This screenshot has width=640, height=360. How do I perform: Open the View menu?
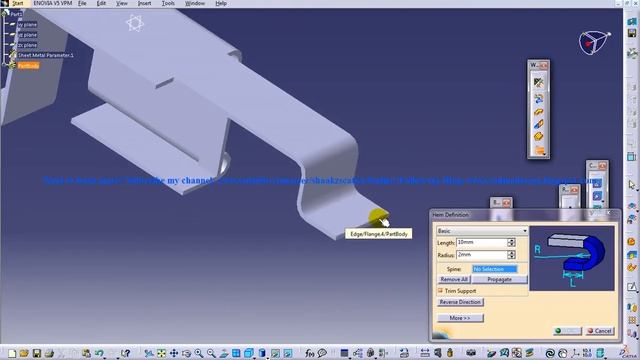pos(122,3)
